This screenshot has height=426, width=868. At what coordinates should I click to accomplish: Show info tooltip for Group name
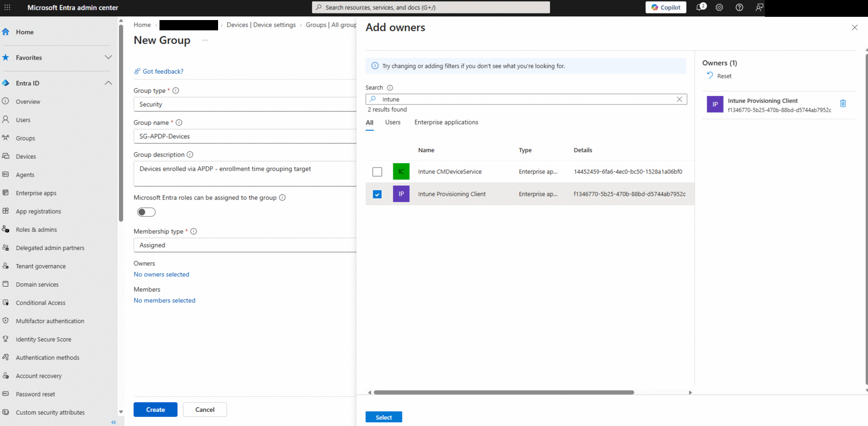179,122
